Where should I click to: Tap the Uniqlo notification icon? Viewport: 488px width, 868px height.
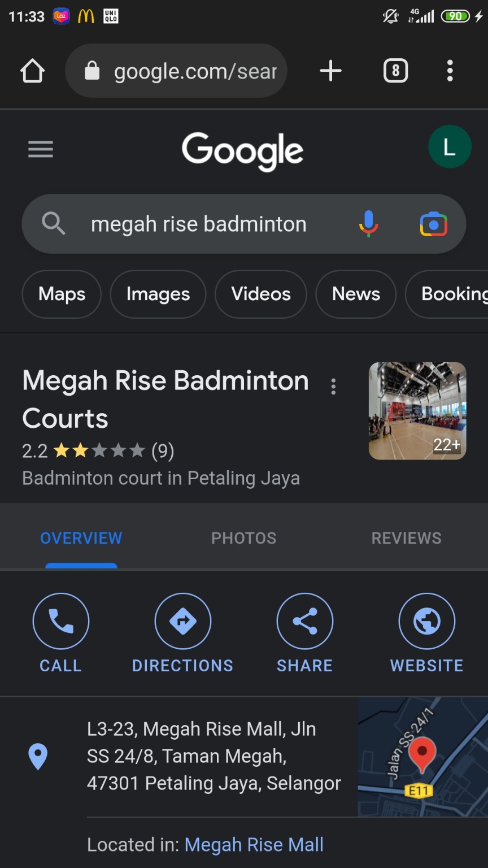pyautogui.click(x=111, y=16)
